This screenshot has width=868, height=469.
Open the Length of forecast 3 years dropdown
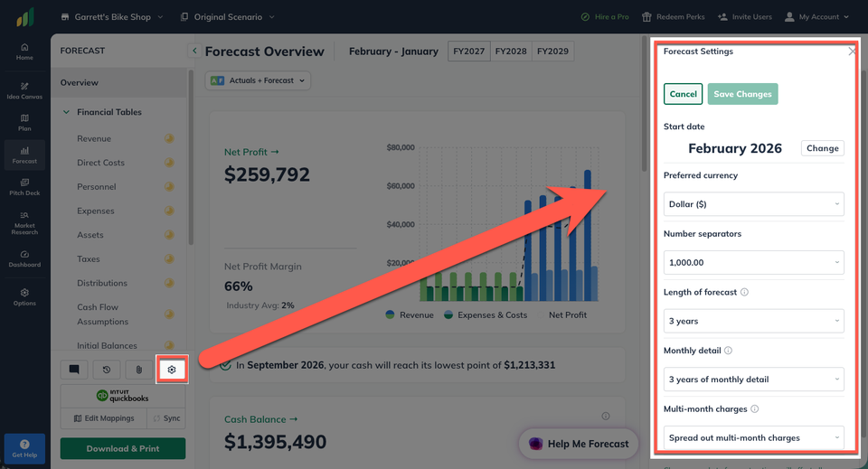coord(753,321)
